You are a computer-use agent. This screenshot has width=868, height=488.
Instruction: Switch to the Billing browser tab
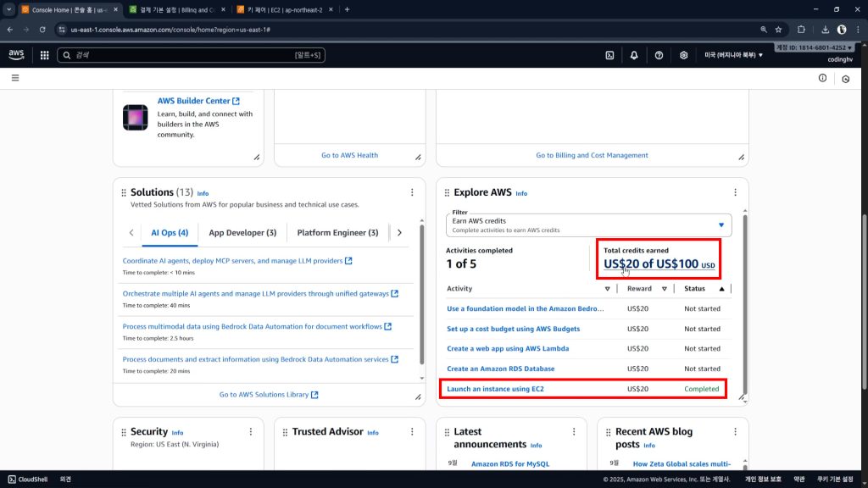coord(177,9)
